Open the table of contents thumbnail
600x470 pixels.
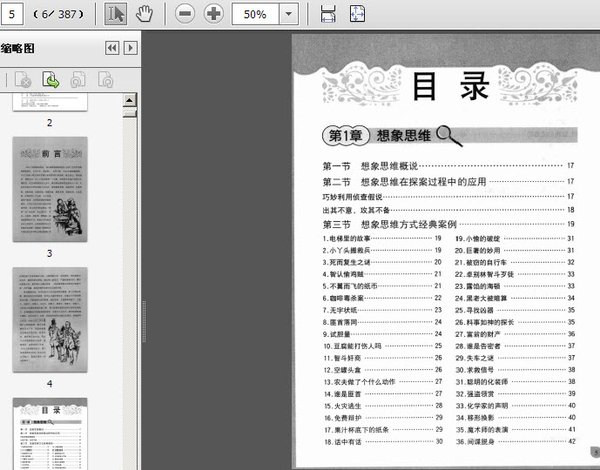tap(50, 434)
